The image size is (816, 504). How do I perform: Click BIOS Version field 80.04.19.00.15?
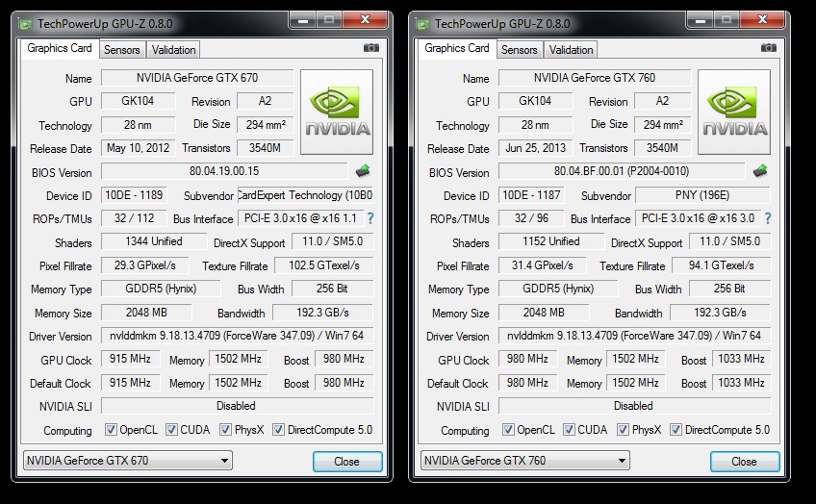pos(224,171)
